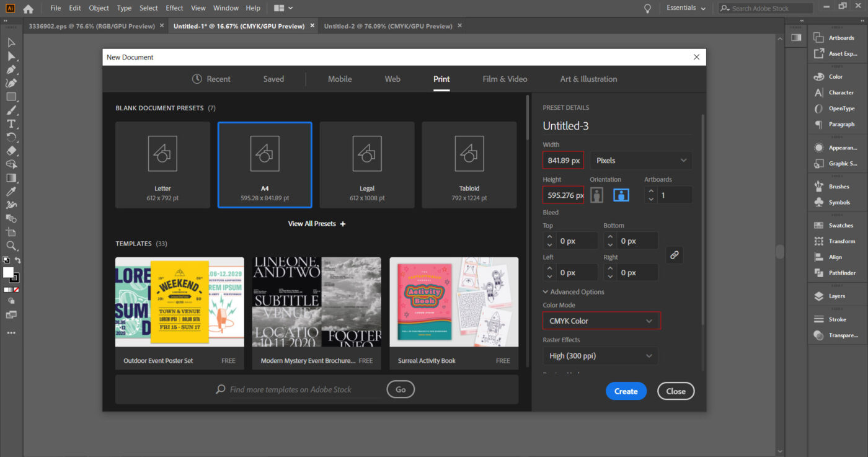This screenshot has width=868, height=457.
Task: Click the link bleed values icon
Action: (675, 255)
